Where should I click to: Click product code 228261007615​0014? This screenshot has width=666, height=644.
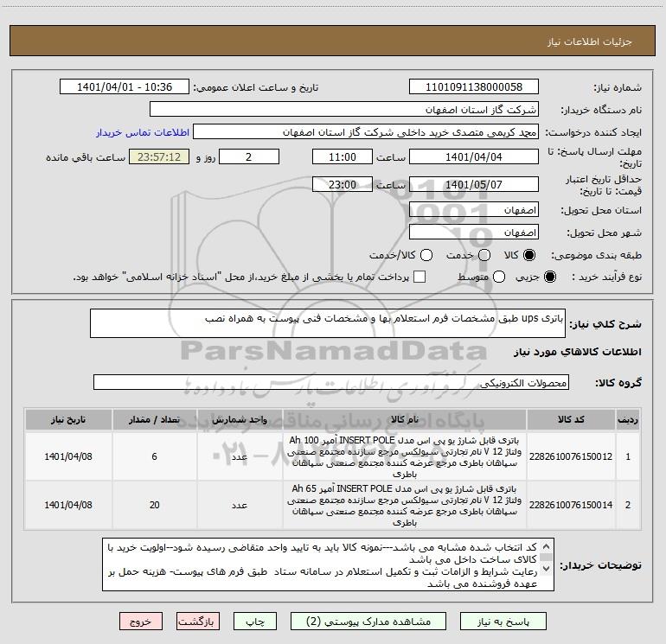[571, 505]
